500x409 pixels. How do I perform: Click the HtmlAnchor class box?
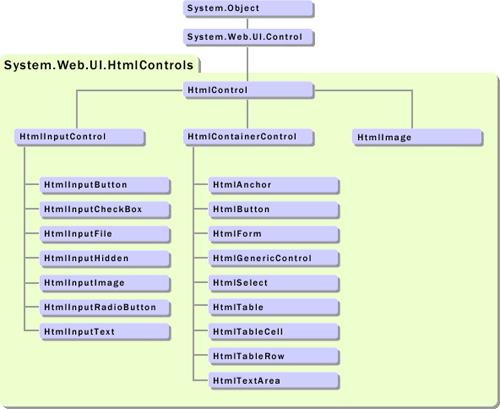click(x=274, y=185)
